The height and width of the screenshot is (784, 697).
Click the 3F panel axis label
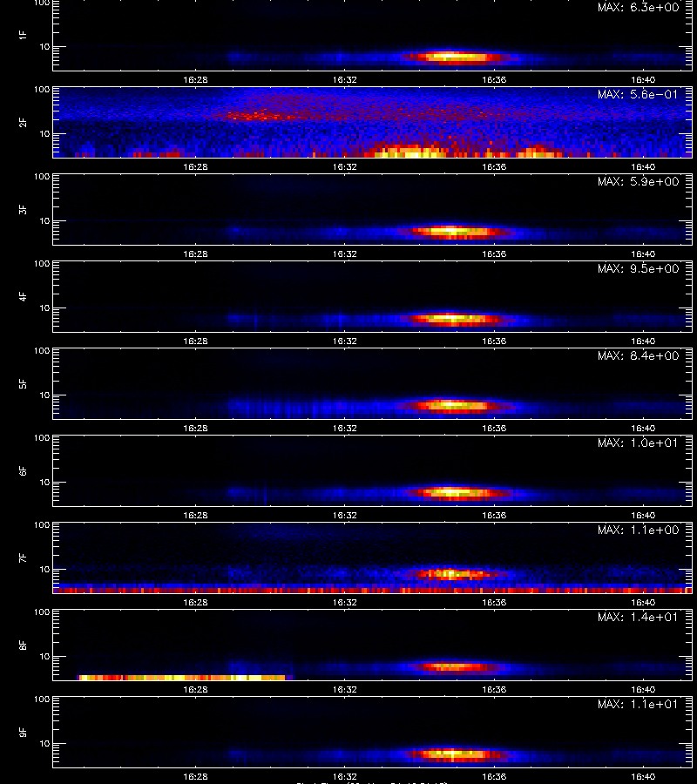click(x=23, y=209)
